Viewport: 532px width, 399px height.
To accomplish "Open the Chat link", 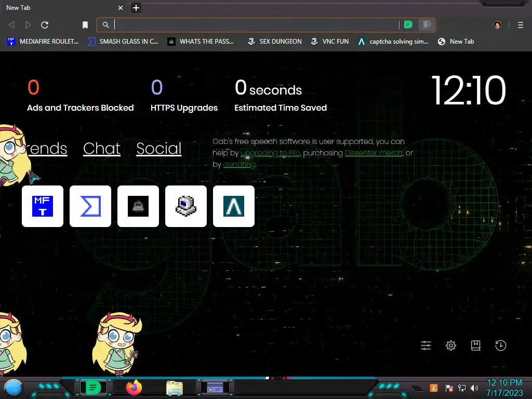I will (x=102, y=149).
